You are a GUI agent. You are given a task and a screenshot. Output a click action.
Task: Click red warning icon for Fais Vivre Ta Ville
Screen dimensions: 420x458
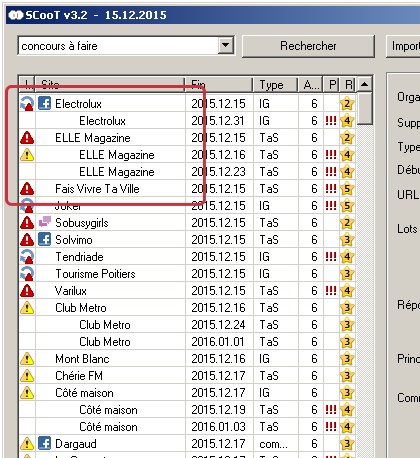(x=27, y=189)
